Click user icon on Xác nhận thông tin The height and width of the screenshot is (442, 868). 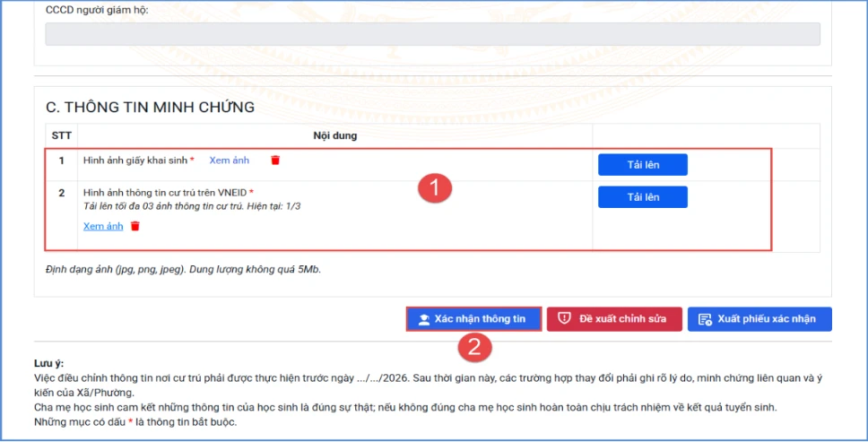[424, 319]
